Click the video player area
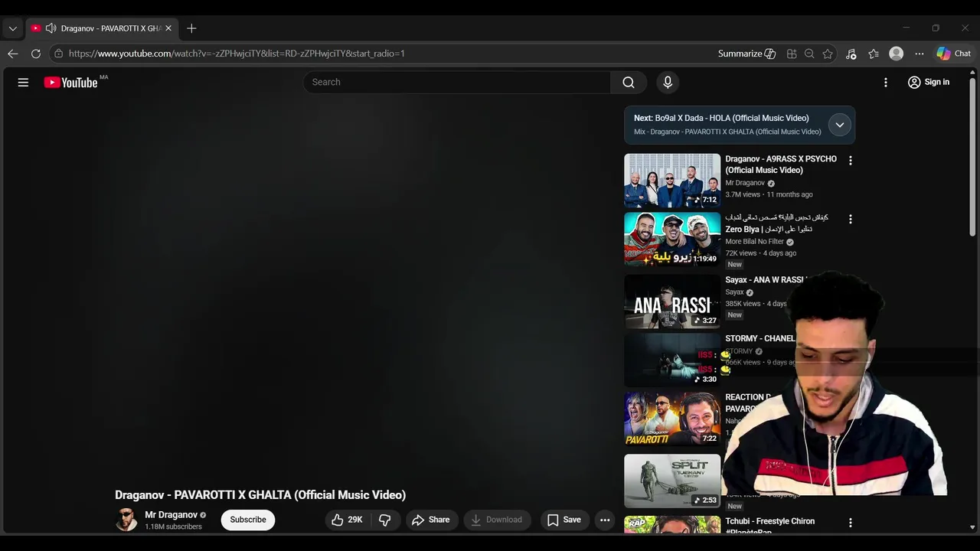This screenshot has height=551, width=980. tap(310, 291)
